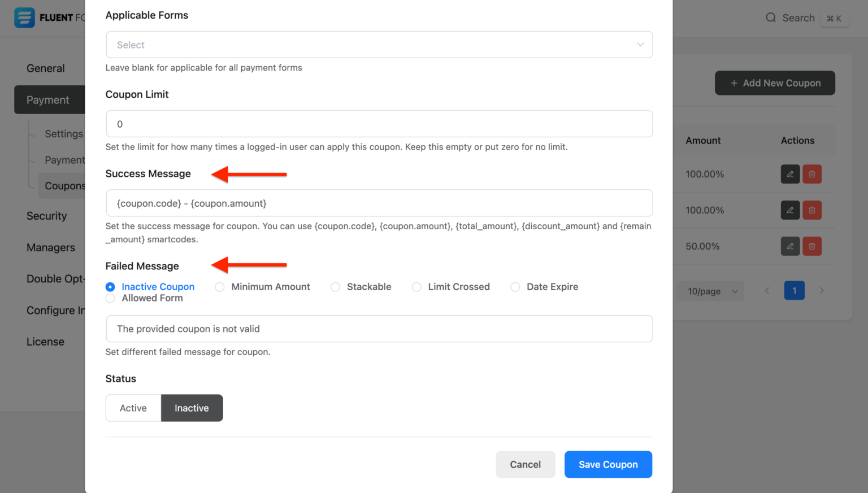Delete the 50.00% coupon with trash icon
Screen dimensions: 868x493
click(812, 246)
